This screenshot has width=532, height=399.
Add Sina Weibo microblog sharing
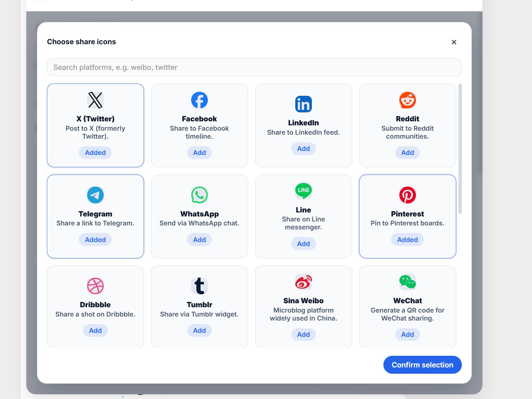303,334
